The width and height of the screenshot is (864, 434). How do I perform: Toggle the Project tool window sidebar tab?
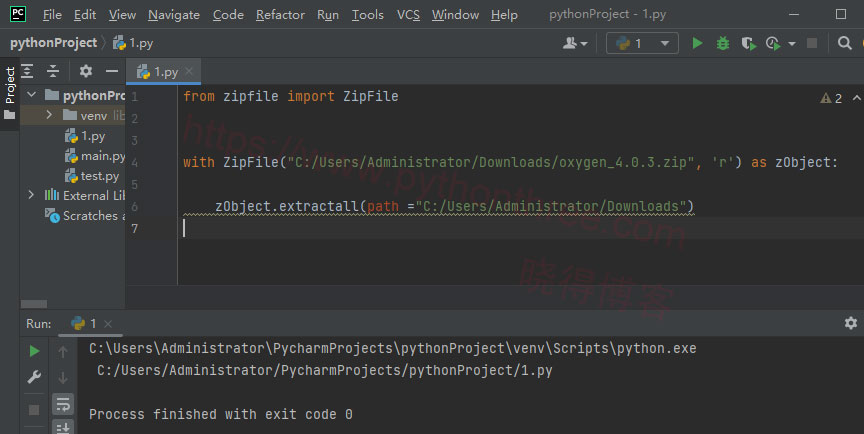pos(10,85)
